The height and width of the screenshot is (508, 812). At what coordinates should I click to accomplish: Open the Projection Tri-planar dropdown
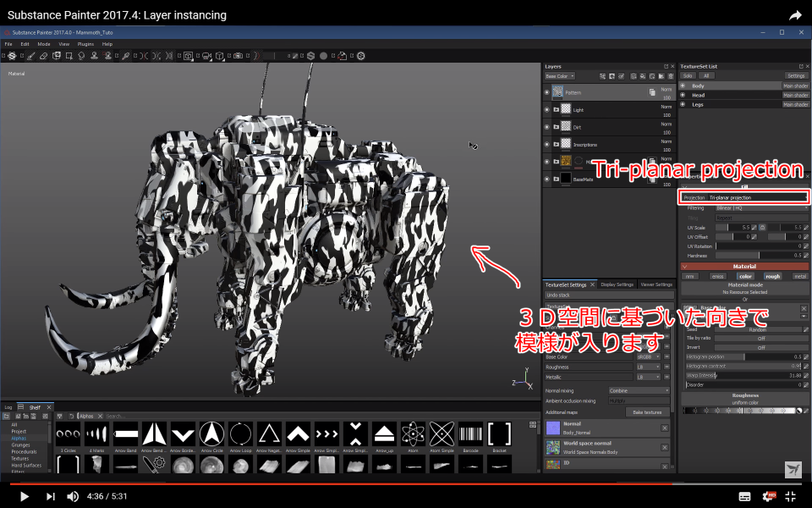[757, 197]
